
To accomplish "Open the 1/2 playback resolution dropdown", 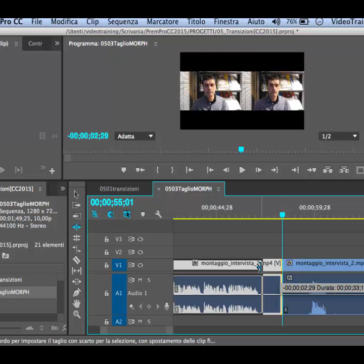I will click(x=339, y=136).
